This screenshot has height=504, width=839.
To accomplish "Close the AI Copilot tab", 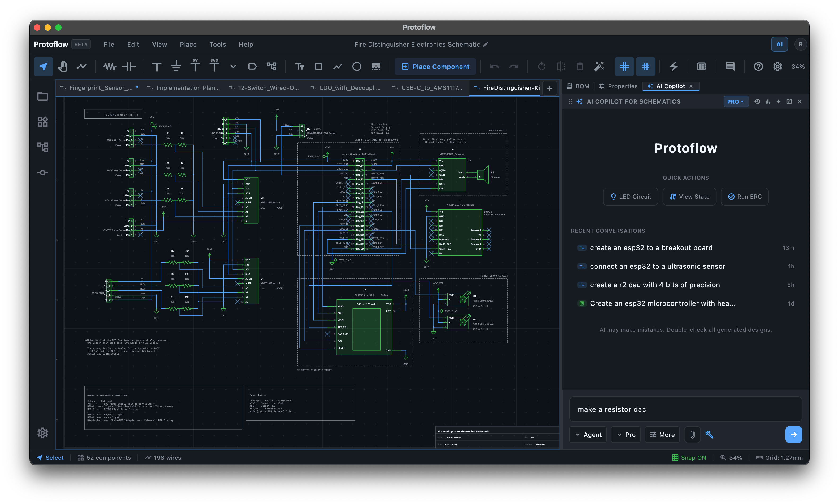I will pos(691,86).
